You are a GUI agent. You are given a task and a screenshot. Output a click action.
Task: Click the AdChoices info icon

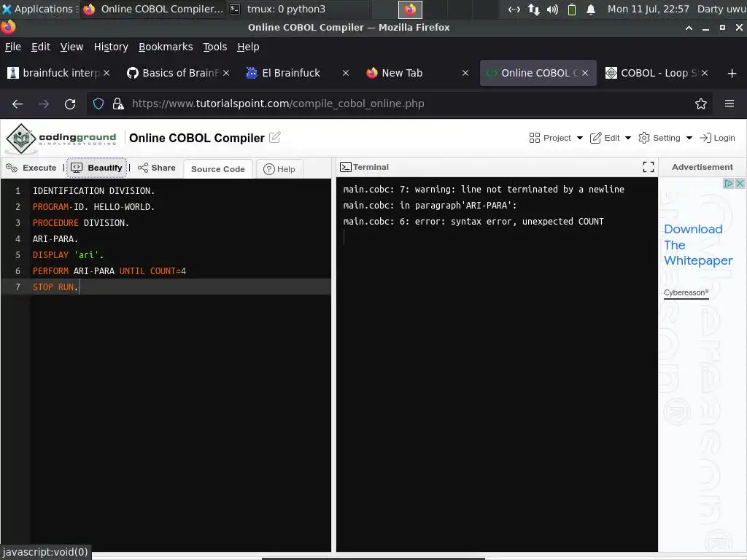tap(728, 183)
